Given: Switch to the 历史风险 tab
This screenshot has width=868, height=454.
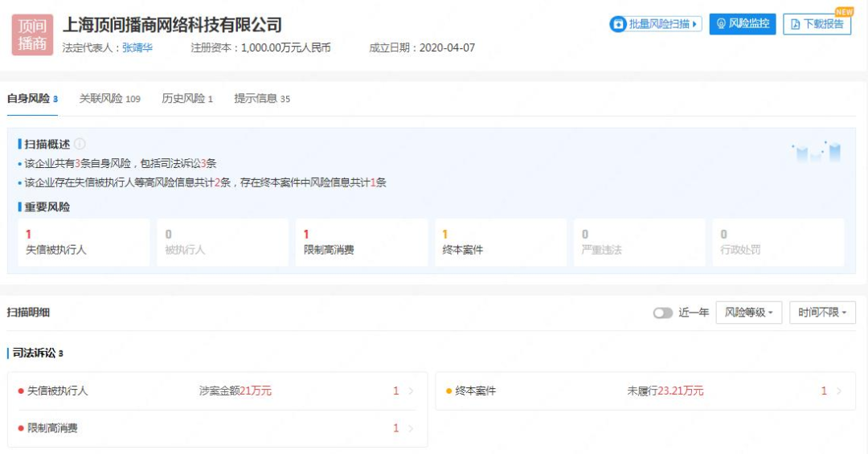Looking at the screenshot, I should (x=186, y=99).
